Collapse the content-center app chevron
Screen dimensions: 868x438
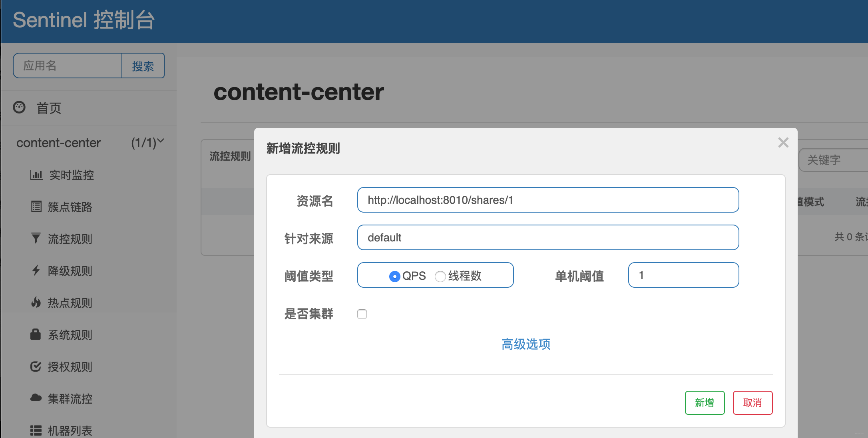click(161, 141)
